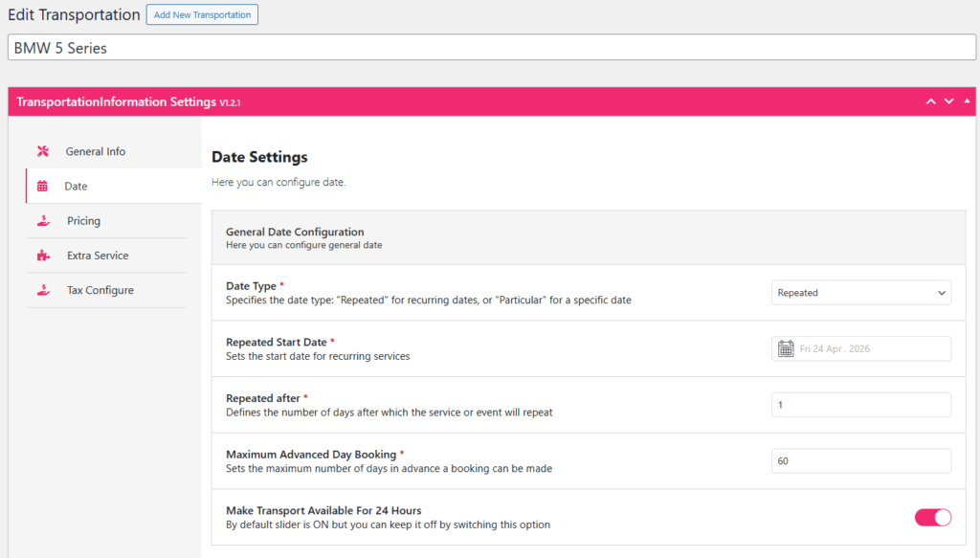Click Add New Transportation button
980x558 pixels.
202,14
